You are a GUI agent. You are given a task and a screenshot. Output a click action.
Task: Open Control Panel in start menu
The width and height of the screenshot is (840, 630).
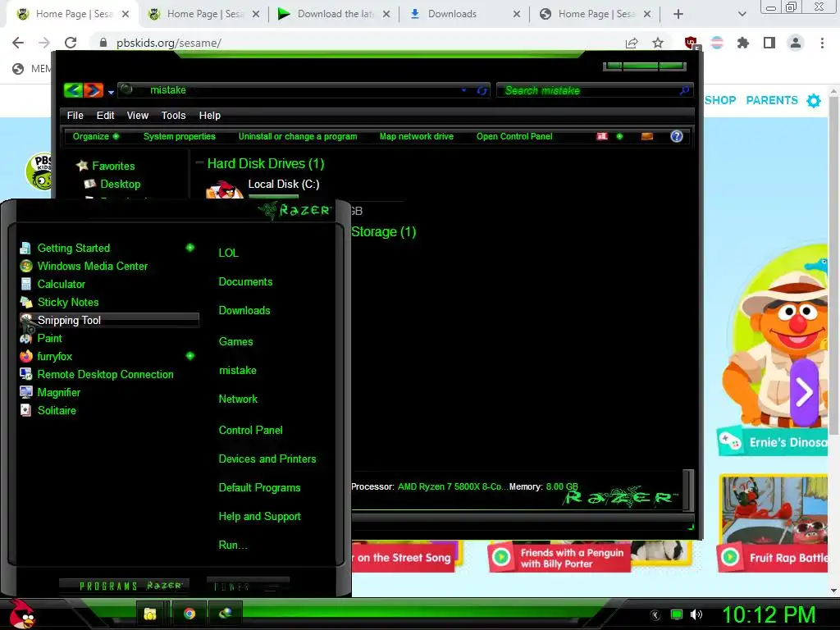250,430
